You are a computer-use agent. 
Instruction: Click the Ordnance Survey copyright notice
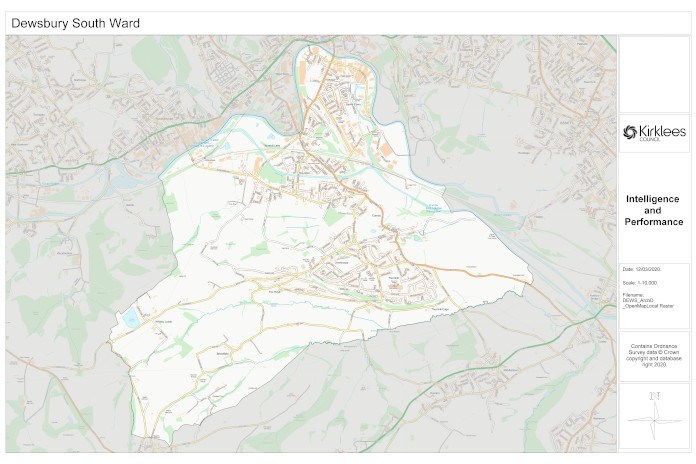(654, 356)
